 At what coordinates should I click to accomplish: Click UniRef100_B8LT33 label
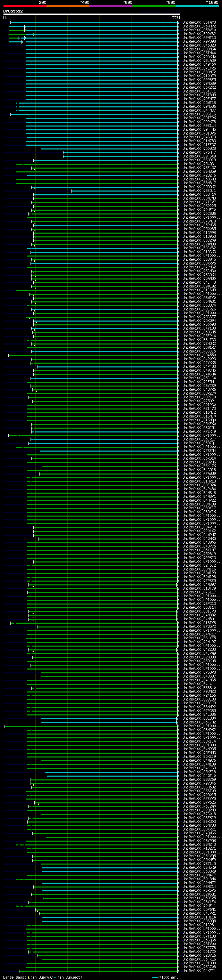pos(199,340)
